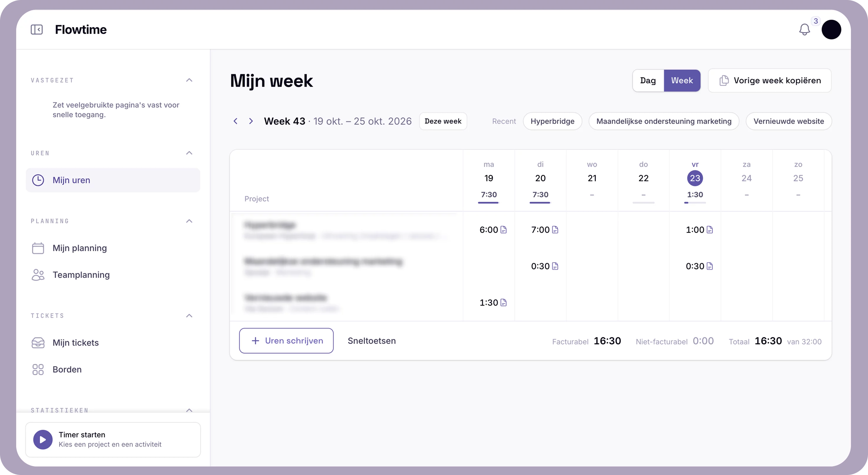
Task: Collapse the sidebar with the panel icon
Action: click(x=37, y=30)
